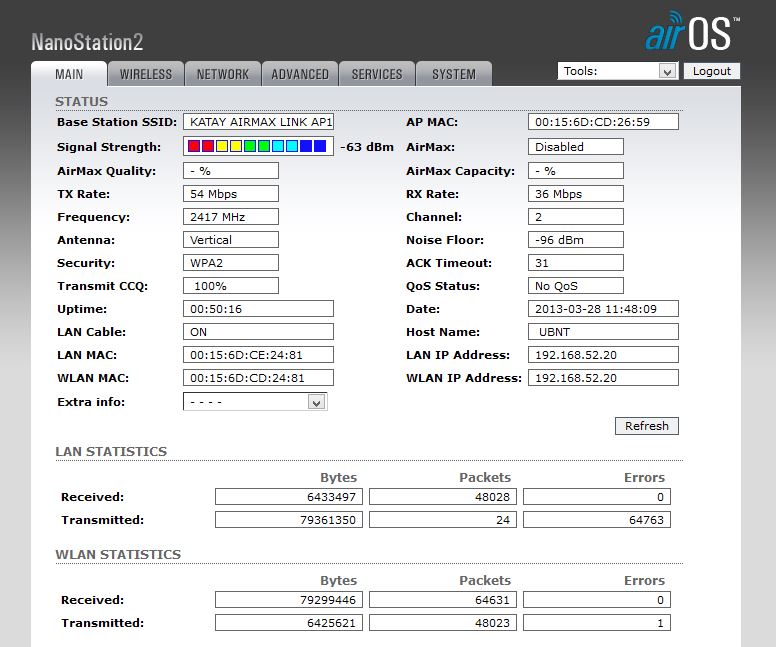Image resolution: width=776 pixels, height=647 pixels.
Task: Expand the Extra info dropdown
Action: tap(255, 402)
